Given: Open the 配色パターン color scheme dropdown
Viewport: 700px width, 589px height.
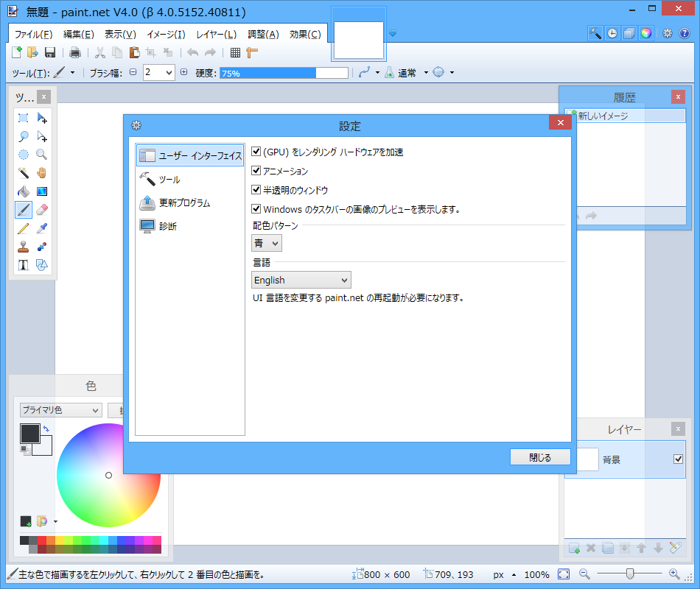Looking at the screenshot, I should (x=266, y=243).
